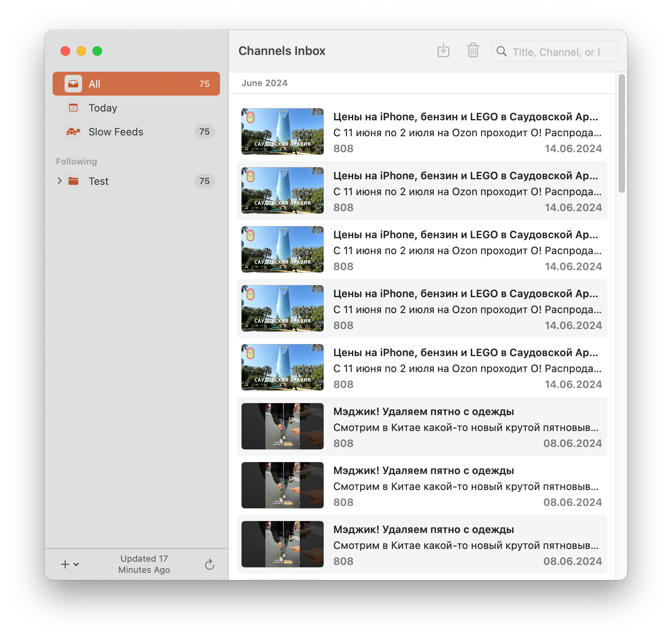Refresh feeds with the circular arrow icon
This screenshot has height=639, width=672.
(210, 565)
